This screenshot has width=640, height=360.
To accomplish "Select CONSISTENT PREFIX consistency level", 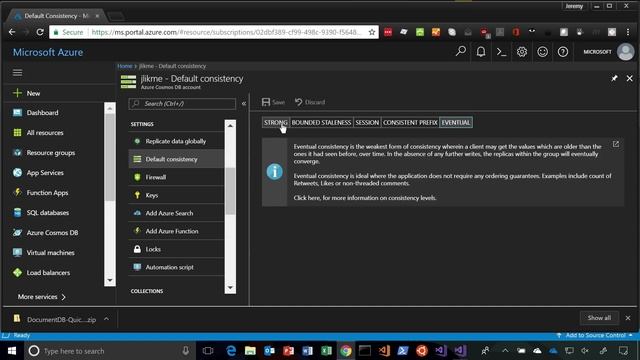I will [x=410, y=122].
